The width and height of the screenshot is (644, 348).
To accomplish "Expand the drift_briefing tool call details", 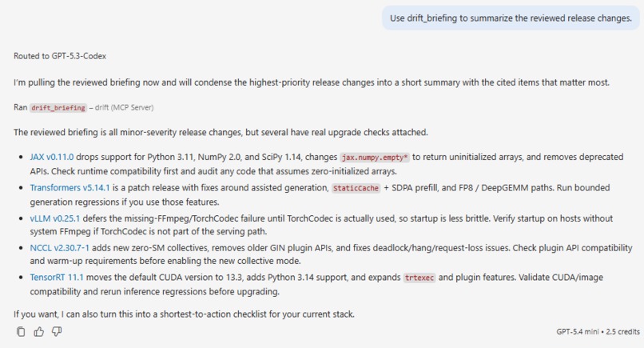I will (x=58, y=108).
